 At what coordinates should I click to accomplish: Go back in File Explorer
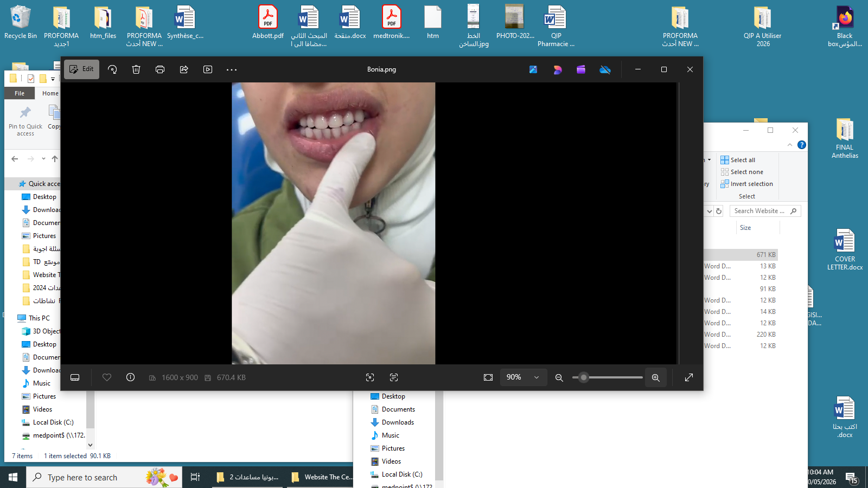pos(15,159)
